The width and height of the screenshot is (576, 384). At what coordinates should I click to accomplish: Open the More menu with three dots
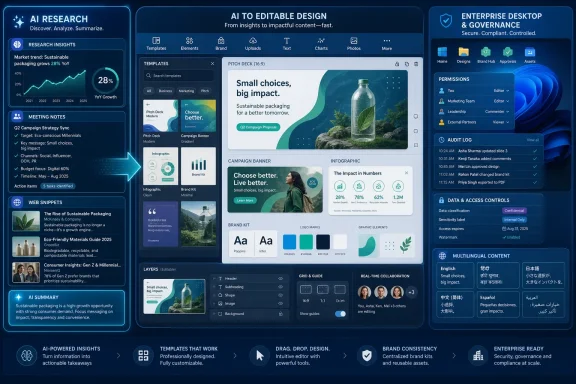point(386,43)
